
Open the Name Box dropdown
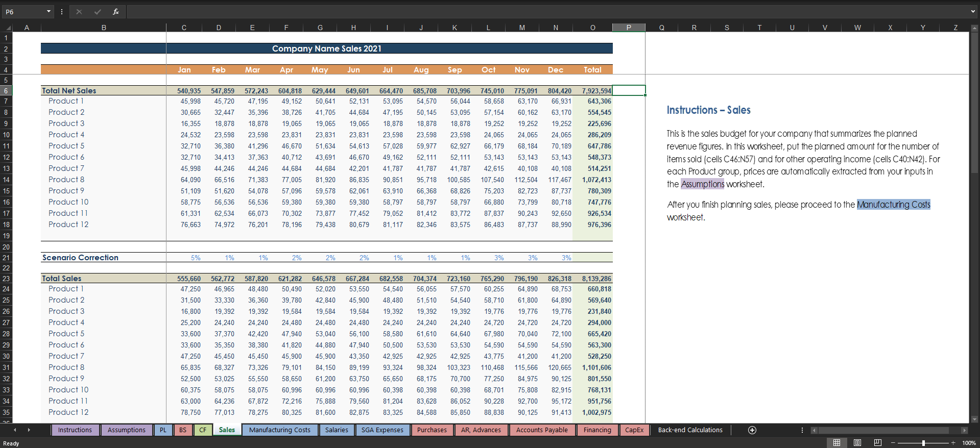(49, 12)
